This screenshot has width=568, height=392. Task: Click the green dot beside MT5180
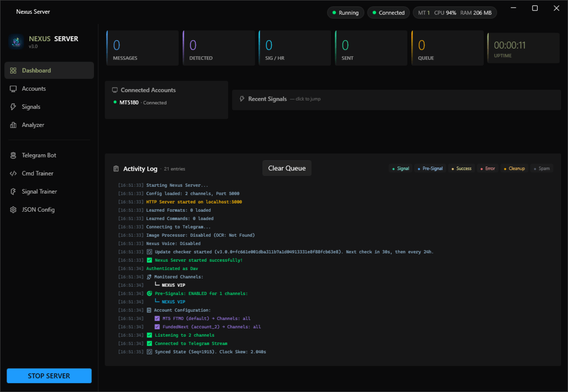(x=115, y=102)
